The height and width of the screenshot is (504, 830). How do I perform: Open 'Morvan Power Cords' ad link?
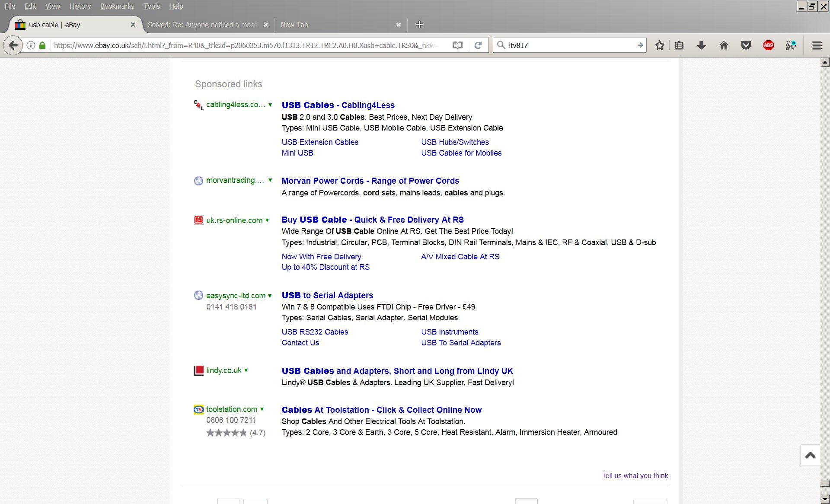tap(370, 181)
